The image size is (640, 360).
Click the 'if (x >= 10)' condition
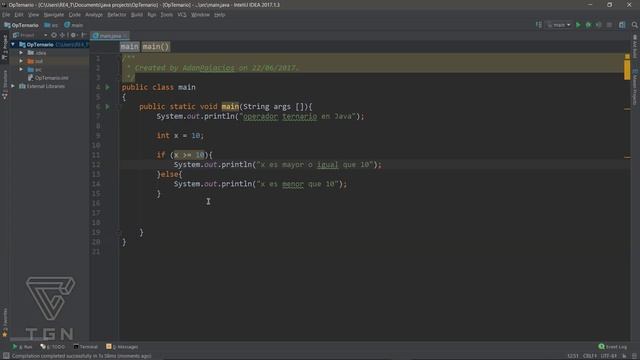[189, 155]
